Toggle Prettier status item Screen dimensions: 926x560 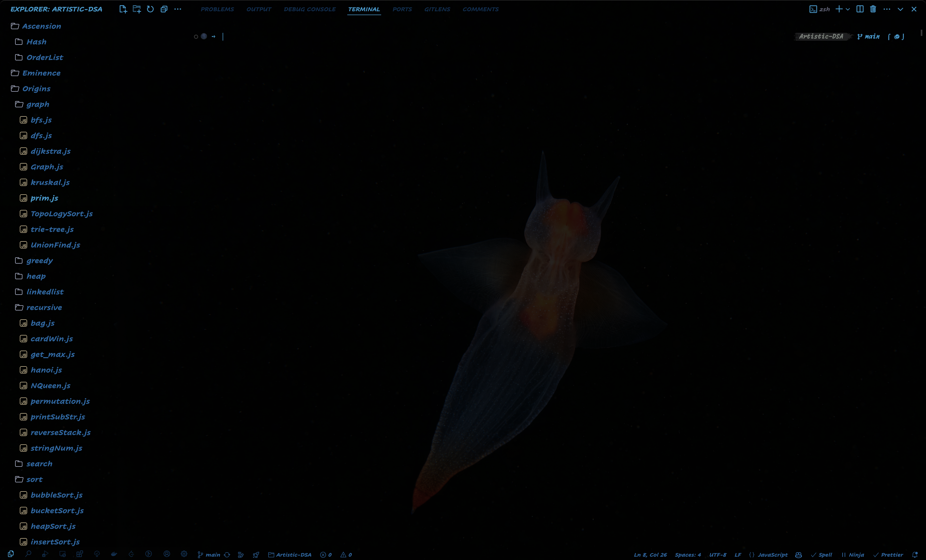coord(888,555)
